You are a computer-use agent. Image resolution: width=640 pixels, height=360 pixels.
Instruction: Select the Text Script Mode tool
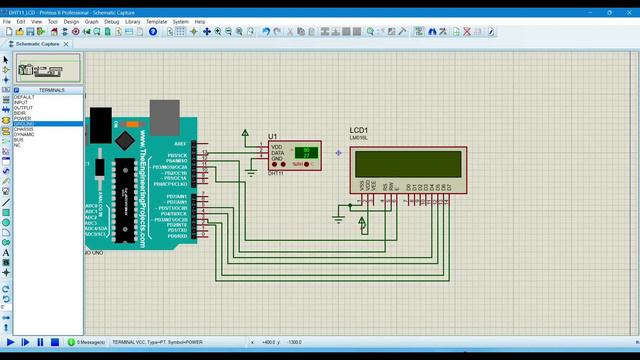6,100
